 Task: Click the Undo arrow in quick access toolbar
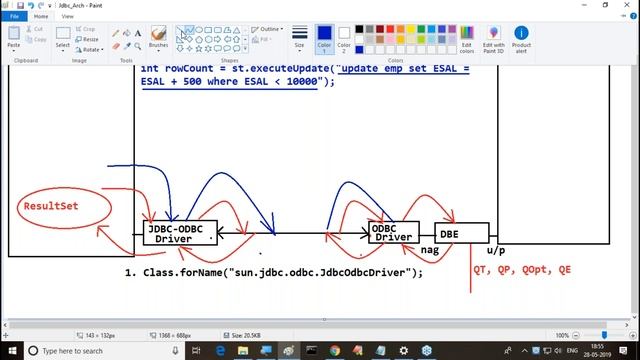click(x=31, y=5)
